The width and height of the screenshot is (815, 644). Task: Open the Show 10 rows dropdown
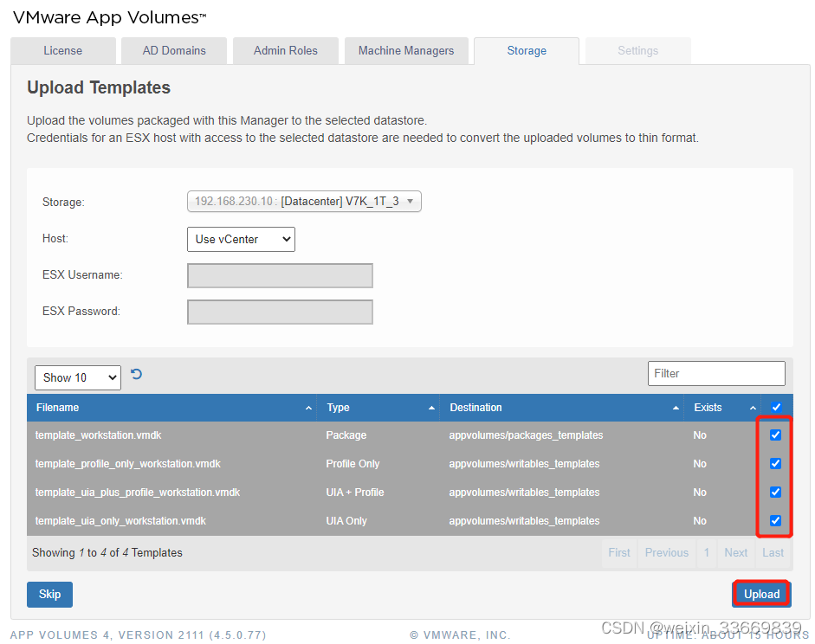(78, 377)
